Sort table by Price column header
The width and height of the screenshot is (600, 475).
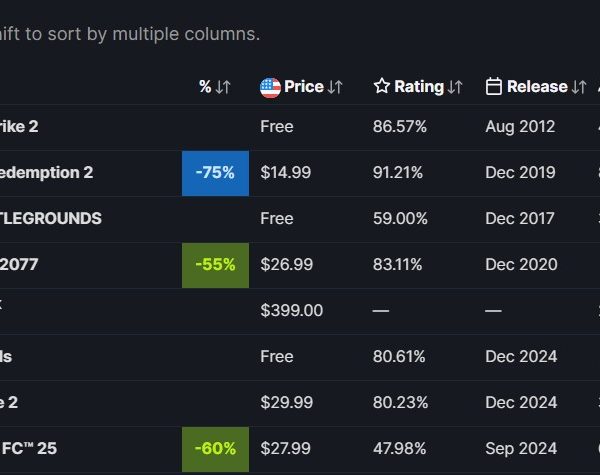pyautogui.click(x=304, y=87)
